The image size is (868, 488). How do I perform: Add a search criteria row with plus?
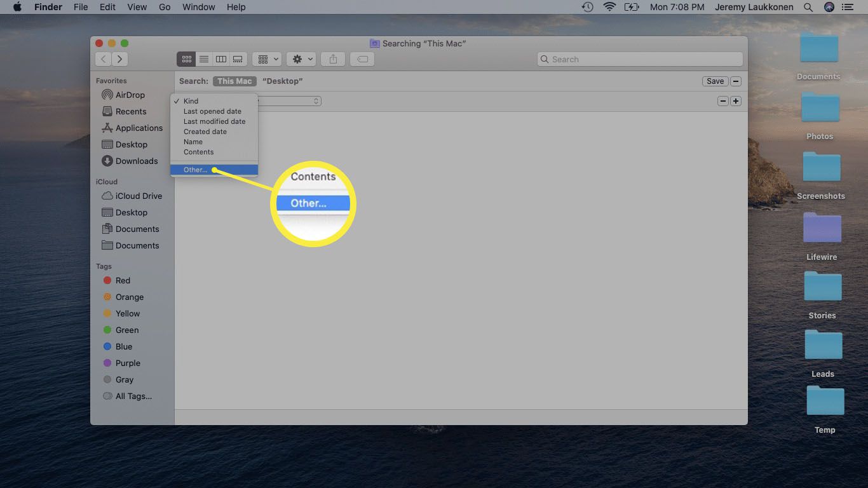coord(736,101)
